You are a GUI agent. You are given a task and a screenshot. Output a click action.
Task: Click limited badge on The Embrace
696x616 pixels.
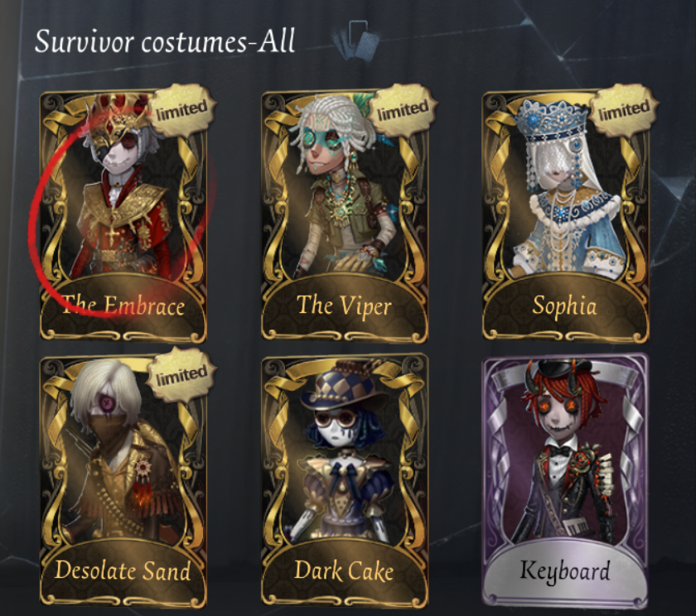tap(181, 109)
